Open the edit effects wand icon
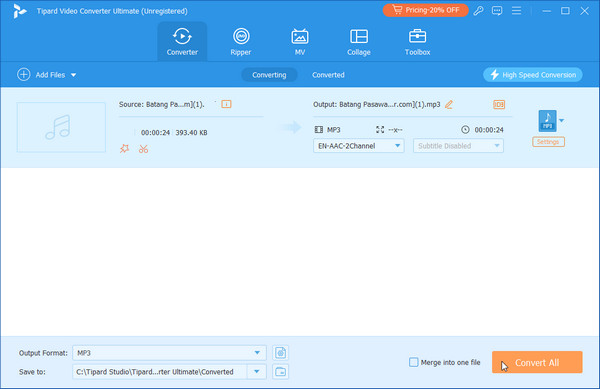The height and width of the screenshot is (389, 600). tap(124, 149)
